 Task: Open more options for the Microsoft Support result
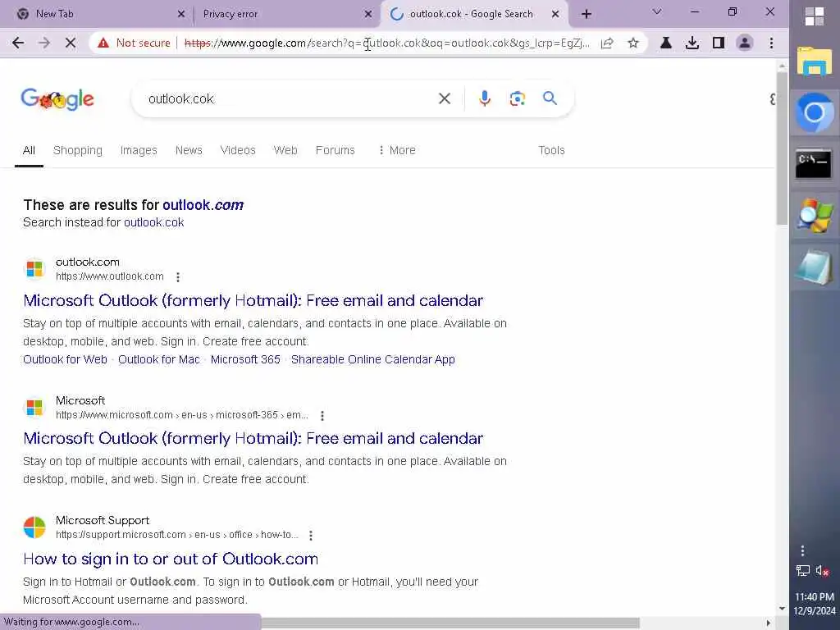pos(311,535)
